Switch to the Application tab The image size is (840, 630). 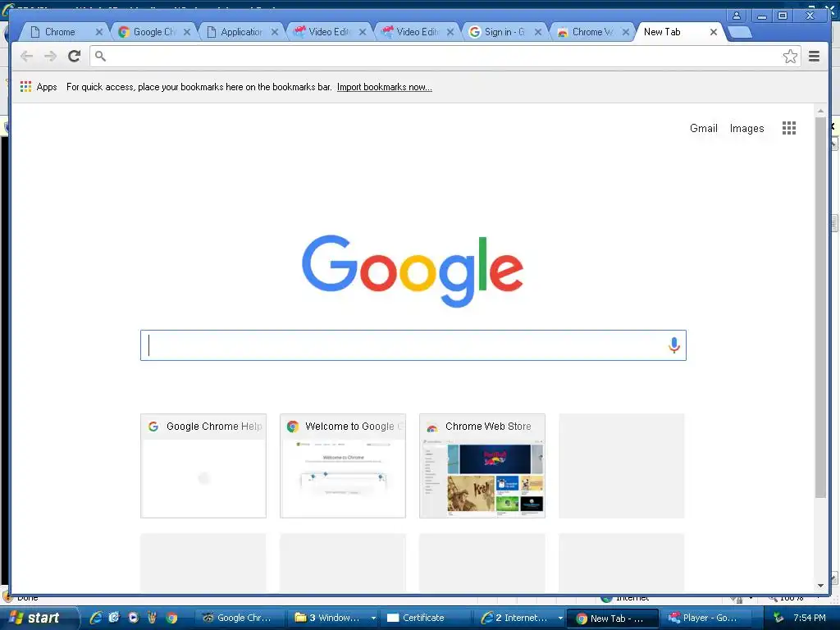pos(242,32)
